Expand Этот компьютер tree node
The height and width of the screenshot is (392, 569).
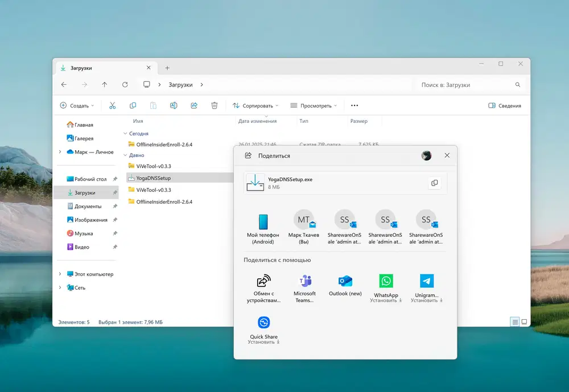[60, 274]
